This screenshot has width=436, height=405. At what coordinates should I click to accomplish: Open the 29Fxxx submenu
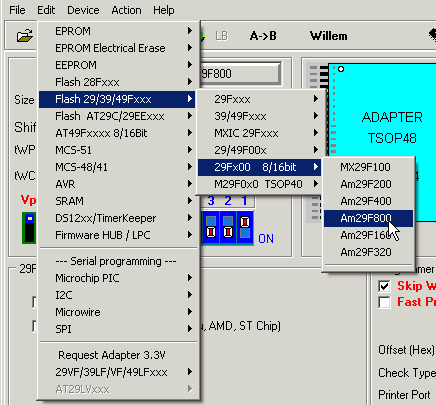coord(259,99)
